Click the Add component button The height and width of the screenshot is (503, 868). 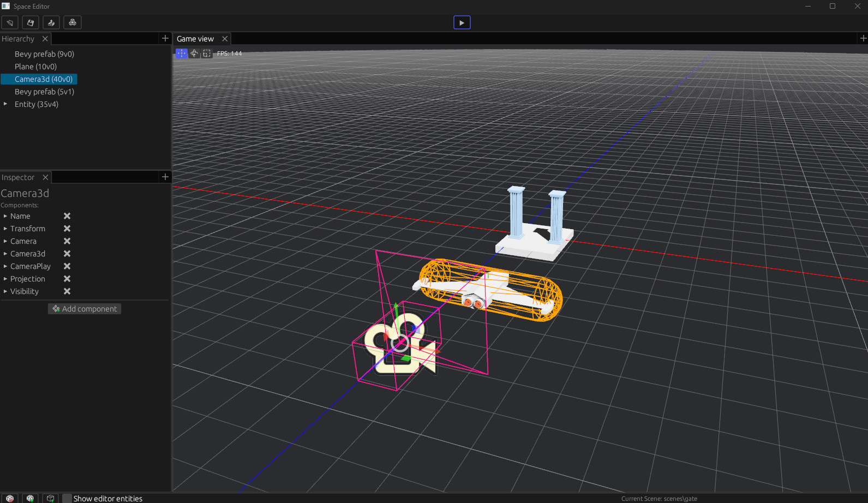coord(85,309)
